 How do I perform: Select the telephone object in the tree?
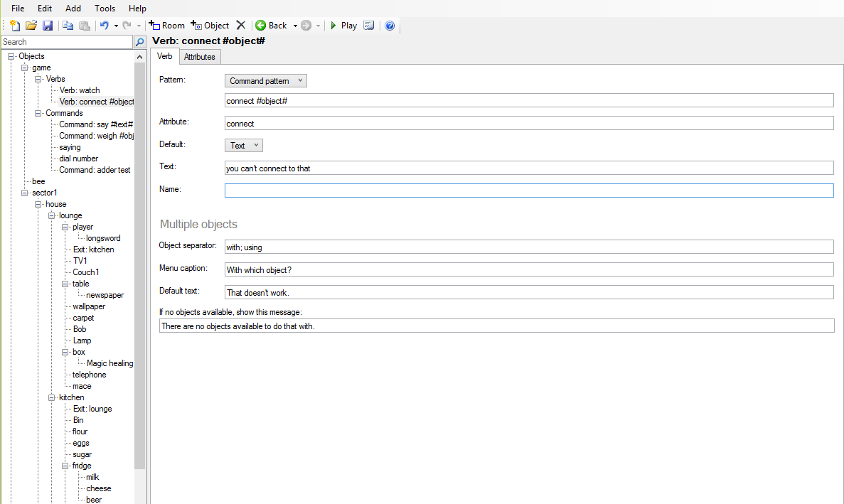click(89, 375)
